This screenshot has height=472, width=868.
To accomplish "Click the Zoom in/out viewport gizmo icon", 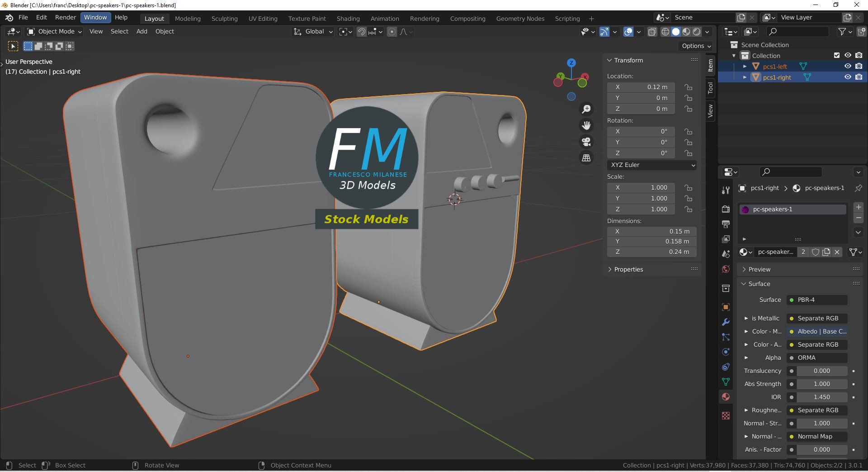I will point(586,109).
